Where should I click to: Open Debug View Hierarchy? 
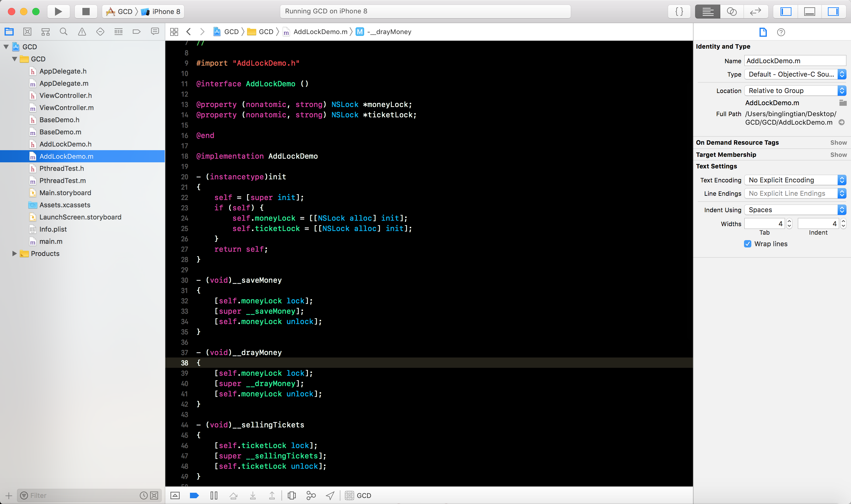[x=291, y=495]
